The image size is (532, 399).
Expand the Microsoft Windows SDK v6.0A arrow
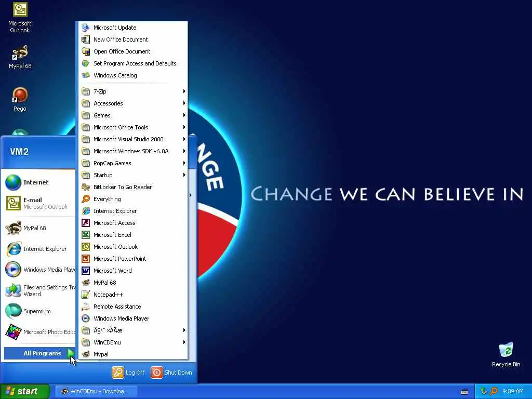click(x=184, y=151)
